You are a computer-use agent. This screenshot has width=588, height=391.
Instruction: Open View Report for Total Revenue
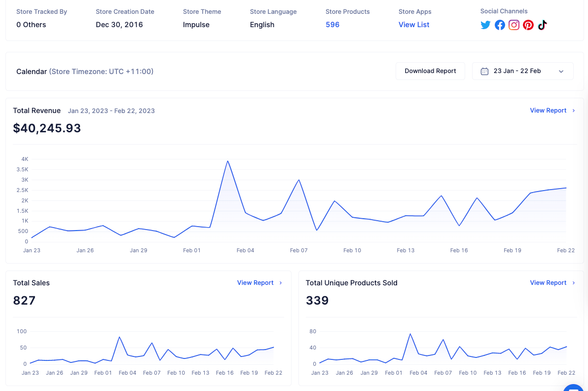pos(548,110)
